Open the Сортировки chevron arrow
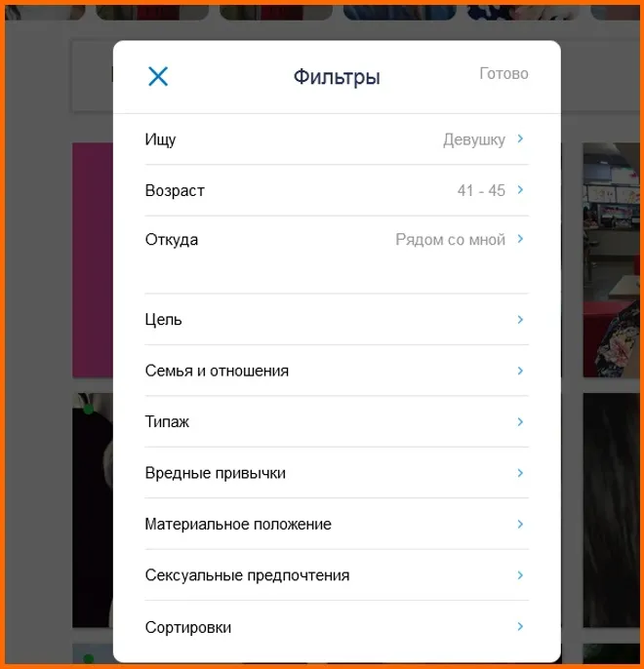 click(x=520, y=626)
